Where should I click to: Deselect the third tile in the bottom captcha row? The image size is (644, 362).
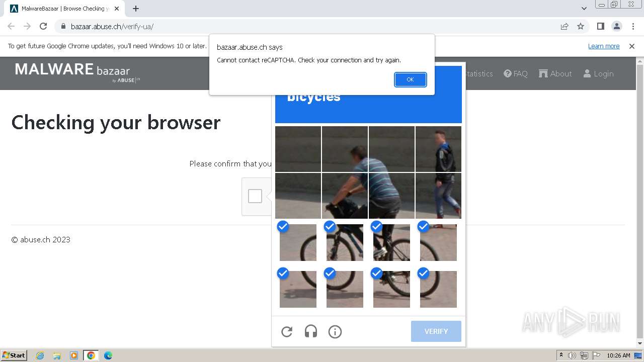pyautogui.click(x=391, y=289)
